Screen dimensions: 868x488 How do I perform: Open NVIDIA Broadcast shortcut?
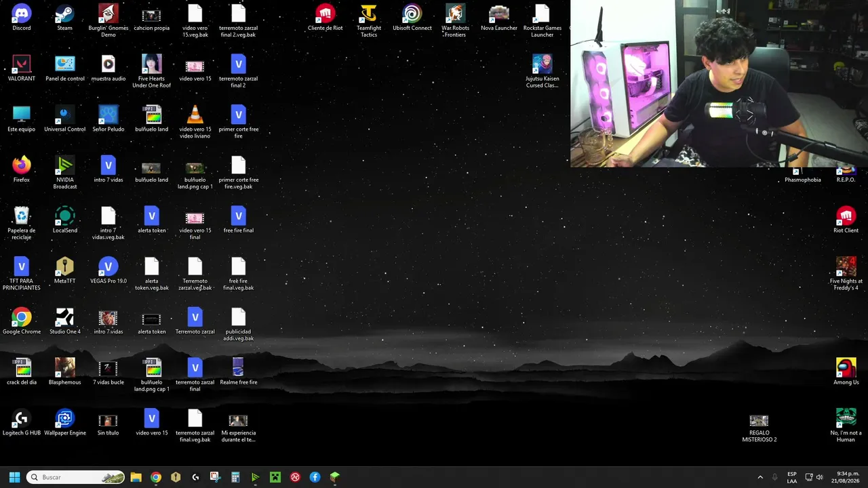[64, 173]
